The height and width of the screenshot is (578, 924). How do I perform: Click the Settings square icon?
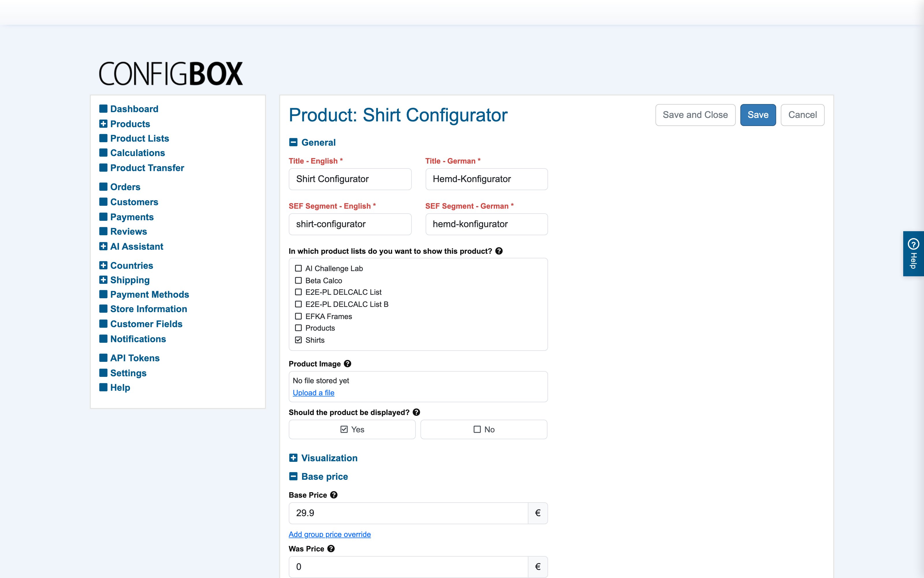pyautogui.click(x=103, y=373)
